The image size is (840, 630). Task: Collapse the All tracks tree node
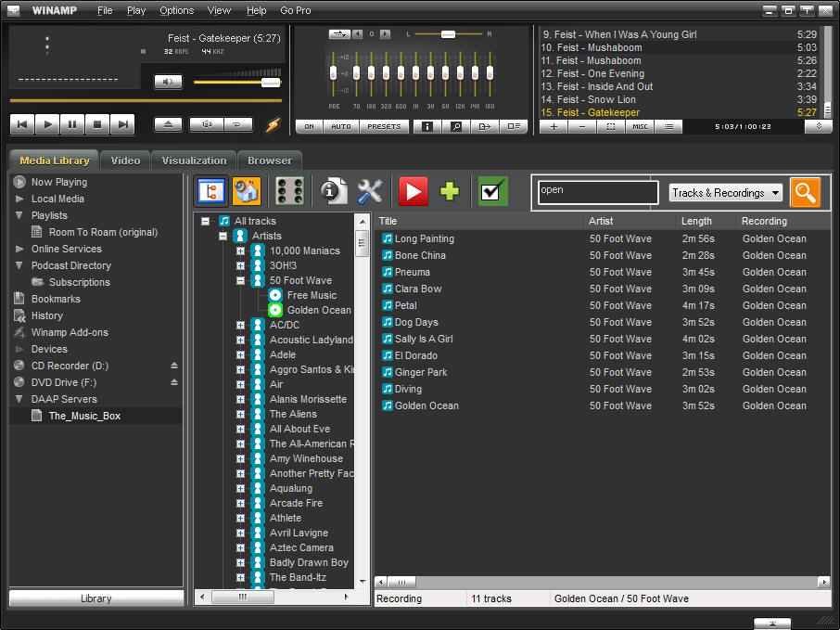click(x=205, y=221)
